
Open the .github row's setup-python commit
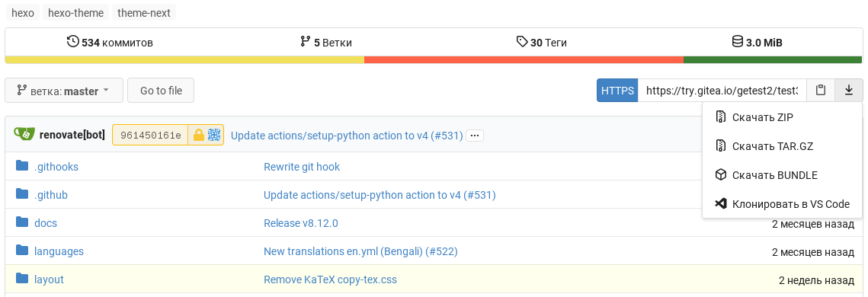(380, 195)
